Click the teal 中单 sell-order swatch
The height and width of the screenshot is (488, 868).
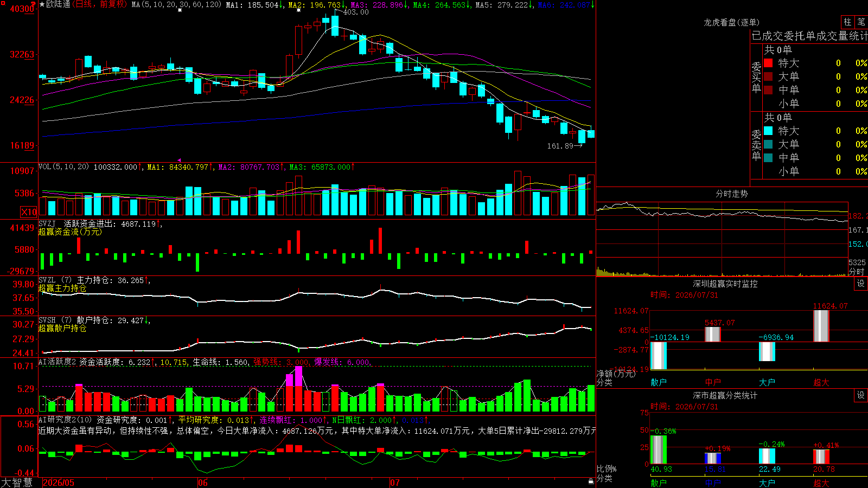pos(768,158)
